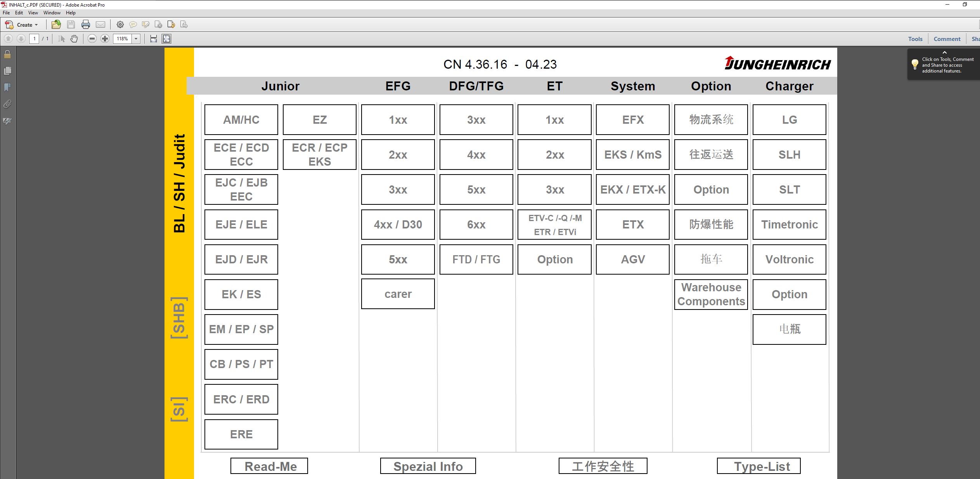Open the ECE / ECD ECC link
The height and width of the screenshot is (479, 980).
tap(241, 154)
